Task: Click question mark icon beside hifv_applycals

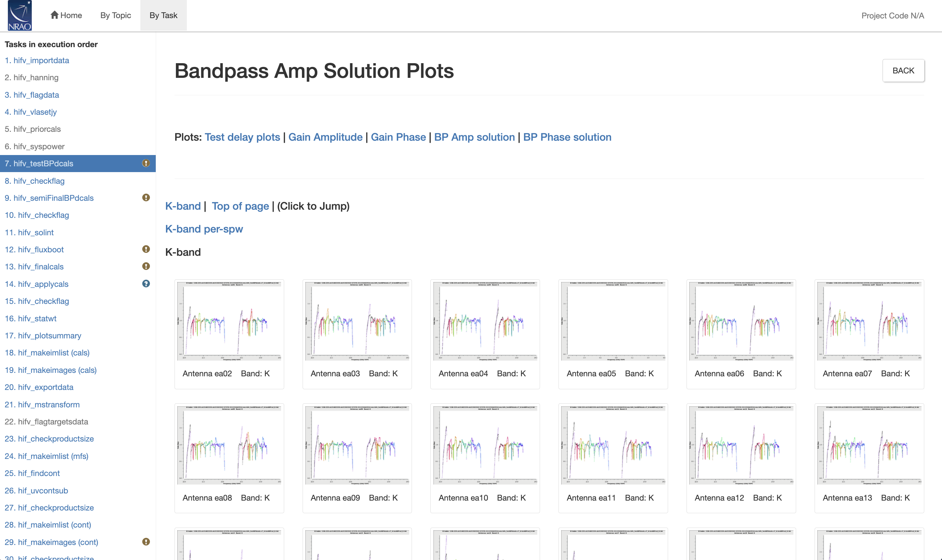Action: tap(146, 284)
